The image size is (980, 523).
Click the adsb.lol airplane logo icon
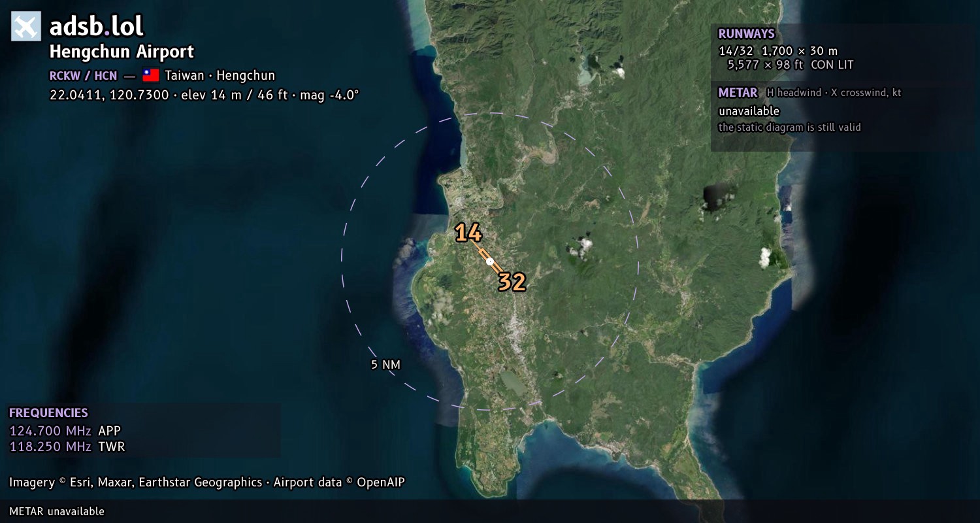click(26, 27)
